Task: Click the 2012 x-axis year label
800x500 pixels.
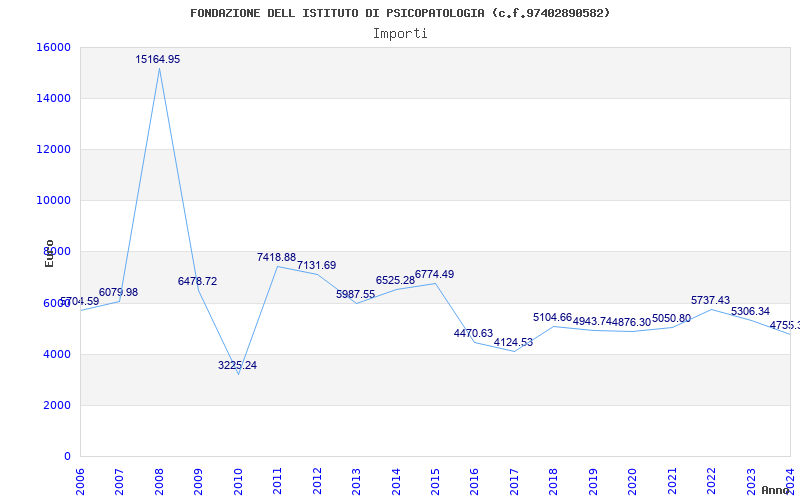Action: click(317, 481)
